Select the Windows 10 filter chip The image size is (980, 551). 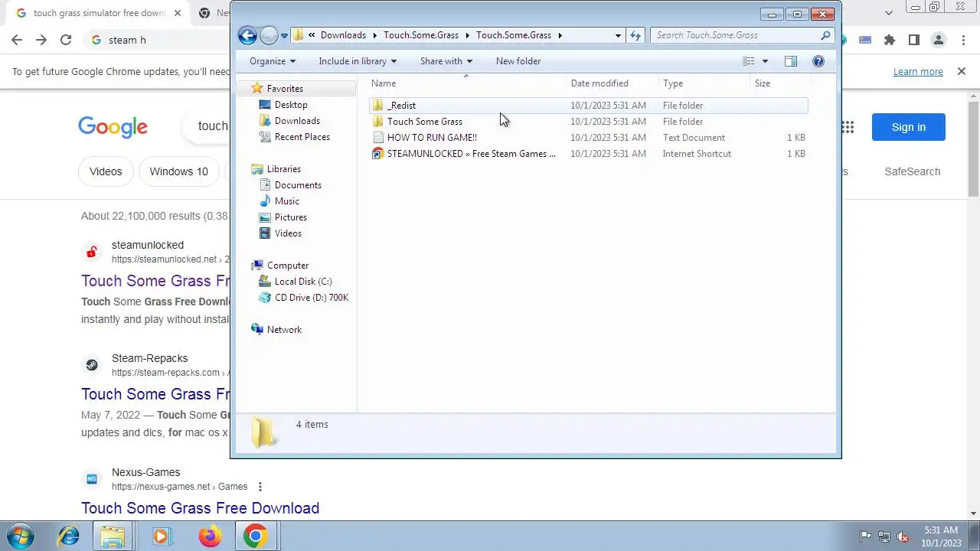click(x=178, y=171)
